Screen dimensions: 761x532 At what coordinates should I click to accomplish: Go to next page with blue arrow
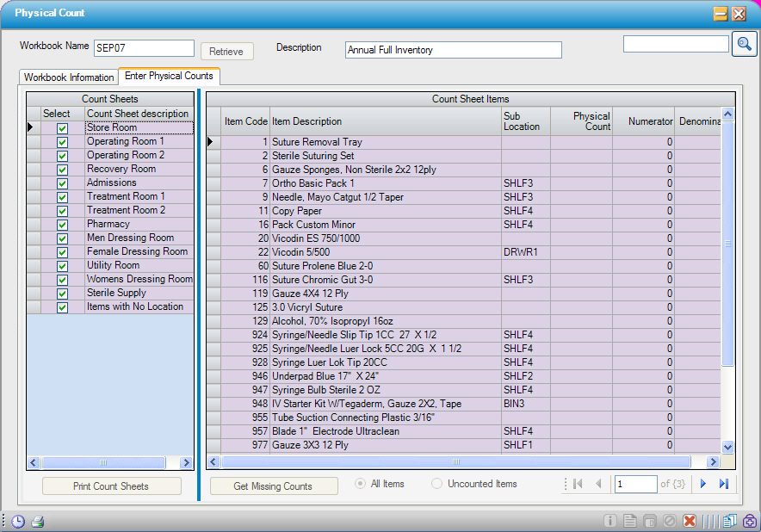tap(703, 484)
